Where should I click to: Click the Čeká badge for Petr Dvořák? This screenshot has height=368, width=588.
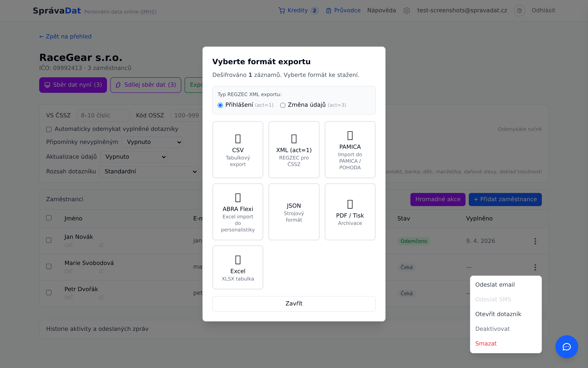click(406, 294)
